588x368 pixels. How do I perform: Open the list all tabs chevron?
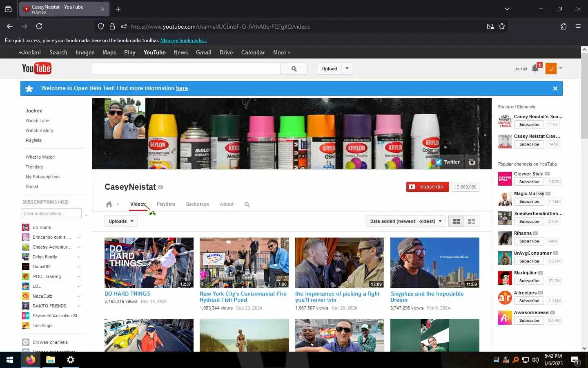pos(507,9)
